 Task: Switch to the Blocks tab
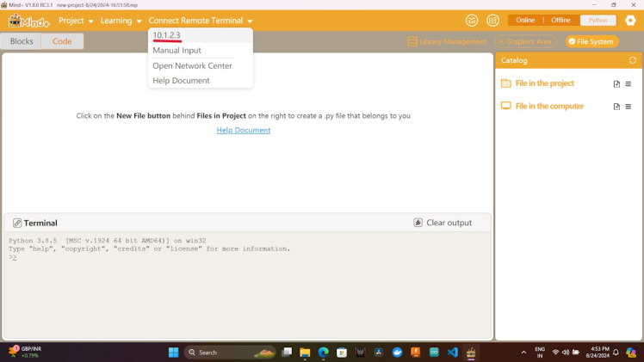click(22, 41)
